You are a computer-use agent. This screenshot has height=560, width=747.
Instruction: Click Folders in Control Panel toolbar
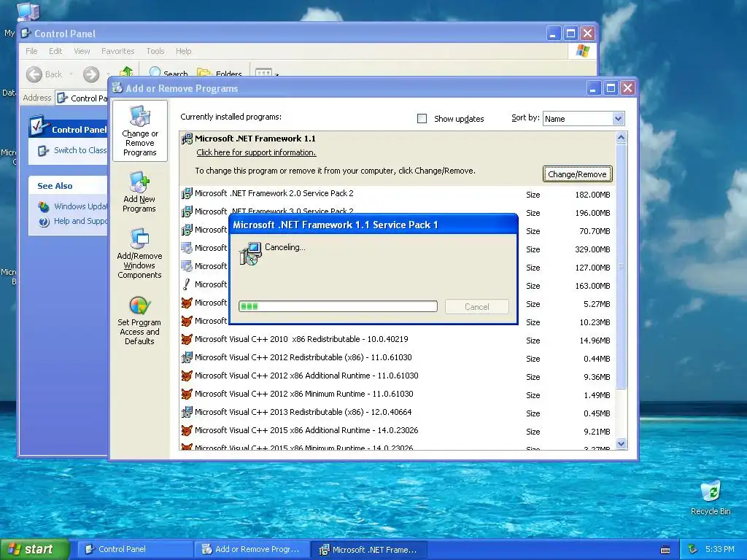point(220,74)
